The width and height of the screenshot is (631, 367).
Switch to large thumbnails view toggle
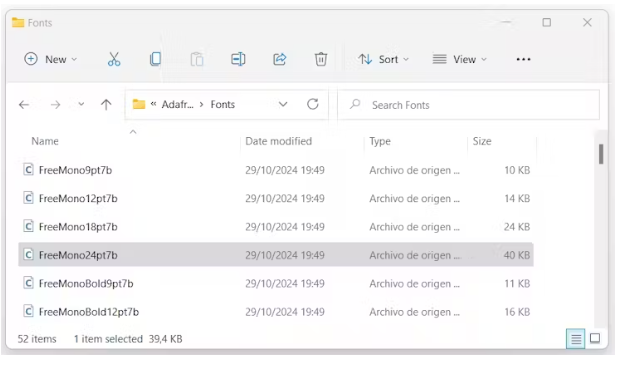coord(595,338)
